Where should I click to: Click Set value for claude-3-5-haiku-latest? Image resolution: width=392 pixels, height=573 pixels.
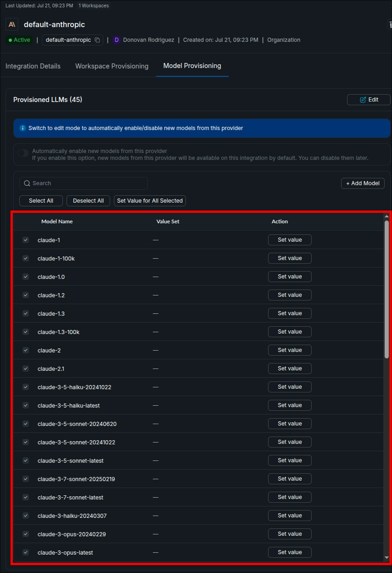(x=290, y=405)
